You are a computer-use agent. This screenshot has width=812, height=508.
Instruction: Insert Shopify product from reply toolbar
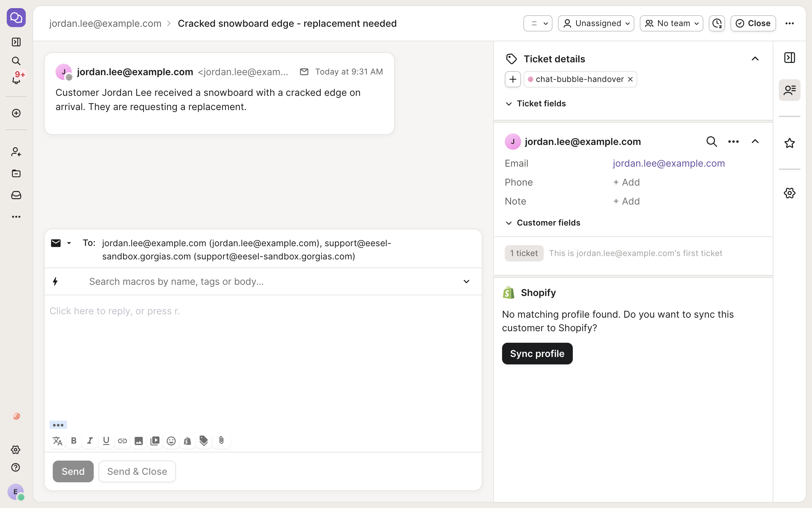pos(187,441)
